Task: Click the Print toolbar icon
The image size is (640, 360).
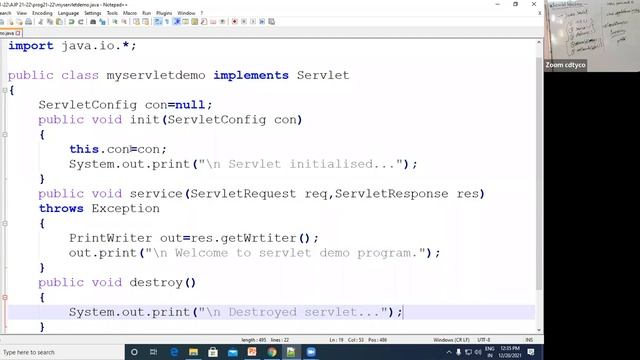Action: [28, 22]
